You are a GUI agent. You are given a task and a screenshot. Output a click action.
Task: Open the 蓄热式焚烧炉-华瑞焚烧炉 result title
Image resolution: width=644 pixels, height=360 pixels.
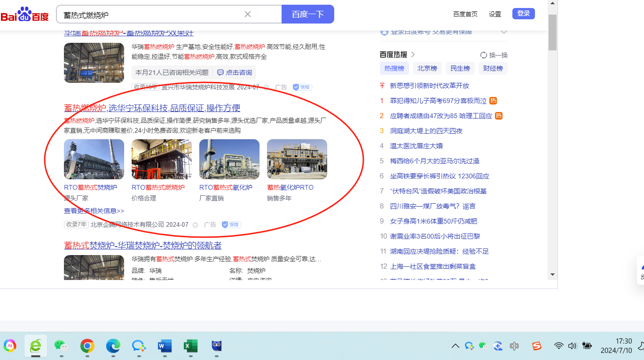[x=143, y=245]
